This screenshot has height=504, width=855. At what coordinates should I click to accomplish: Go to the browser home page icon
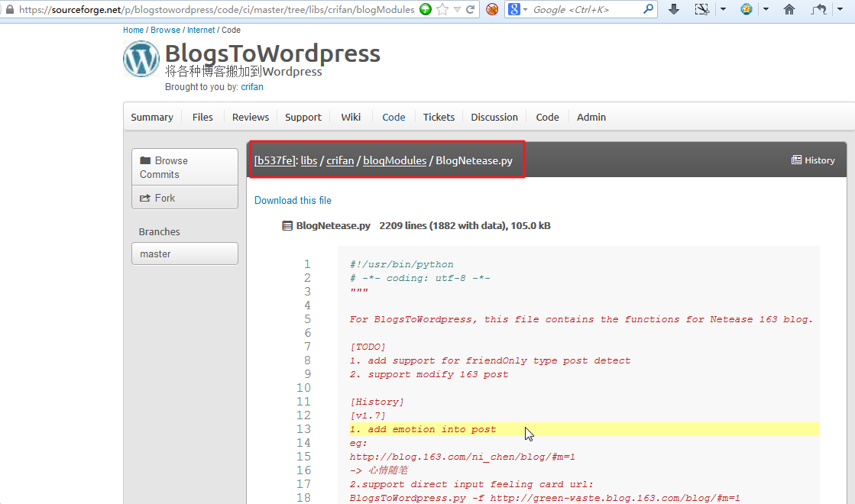tap(789, 9)
